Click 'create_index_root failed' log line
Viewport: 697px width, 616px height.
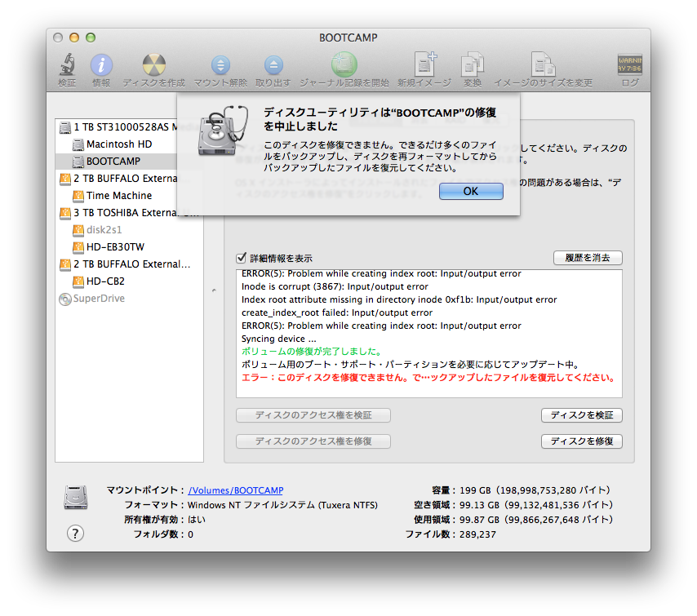point(337,312)
